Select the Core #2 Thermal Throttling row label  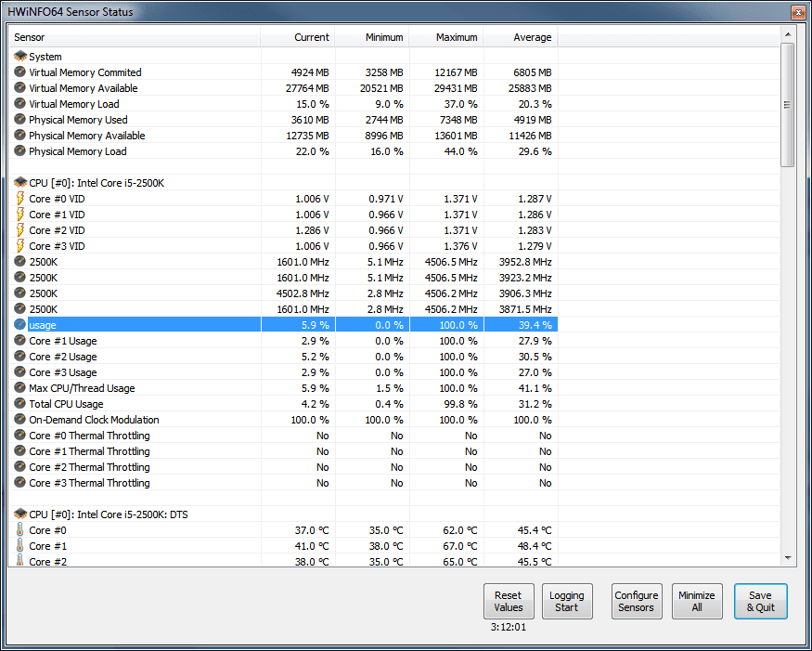point(90,467)
